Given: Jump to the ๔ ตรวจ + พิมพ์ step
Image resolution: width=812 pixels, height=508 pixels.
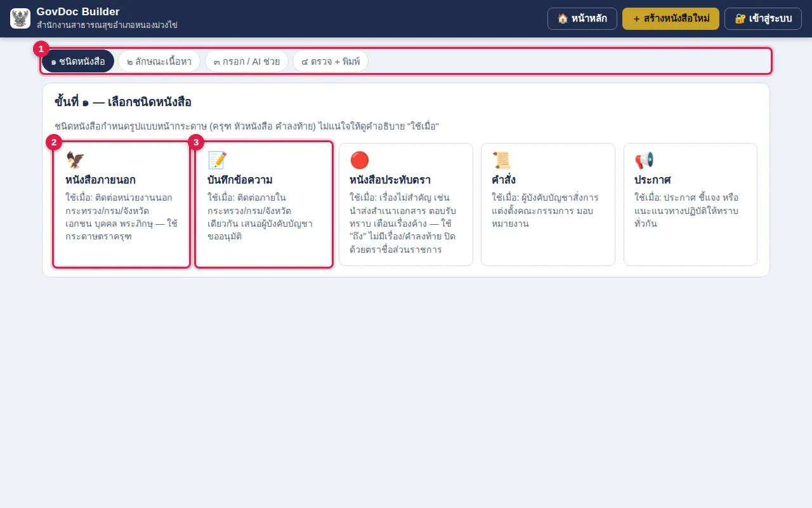Looking at the screenshot, I should point(331,62).
